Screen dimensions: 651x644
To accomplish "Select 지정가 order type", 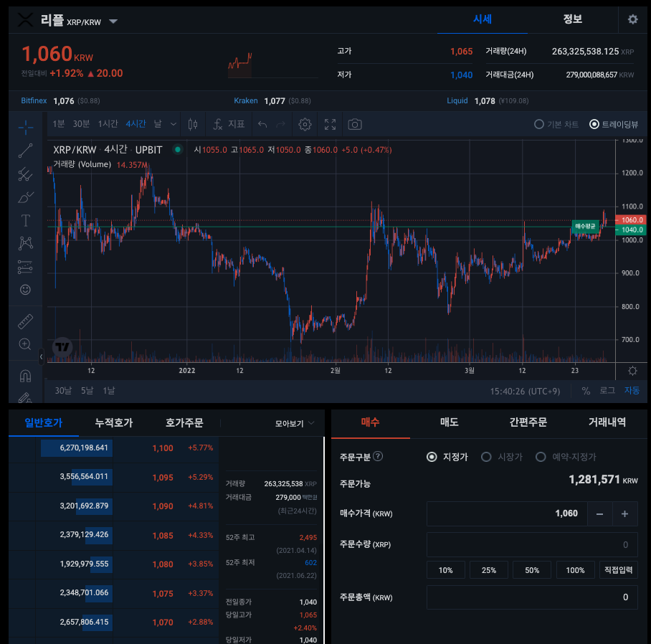I will [447, 457].
